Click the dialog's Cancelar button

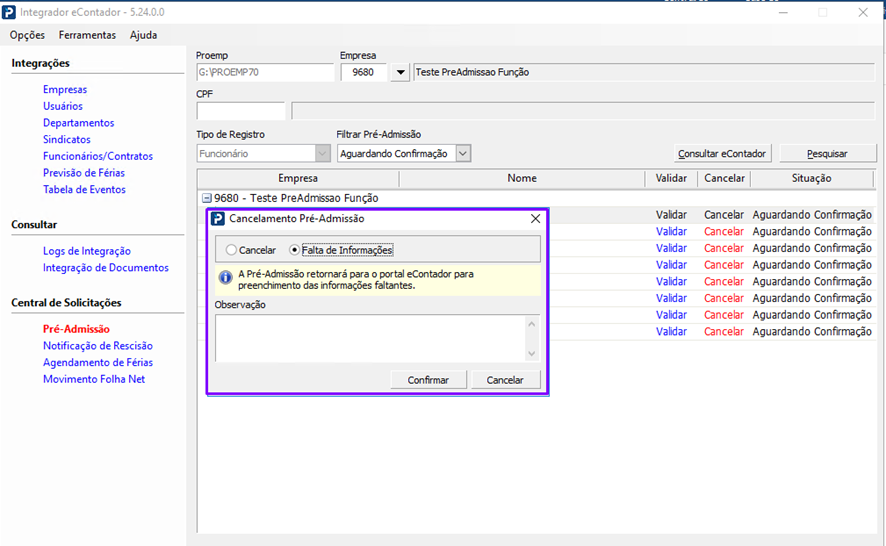coord(505,380)
